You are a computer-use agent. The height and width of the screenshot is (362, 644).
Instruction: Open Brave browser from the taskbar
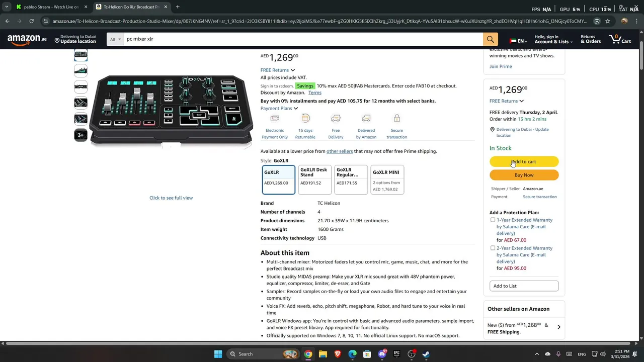click(x=338, y=354)
